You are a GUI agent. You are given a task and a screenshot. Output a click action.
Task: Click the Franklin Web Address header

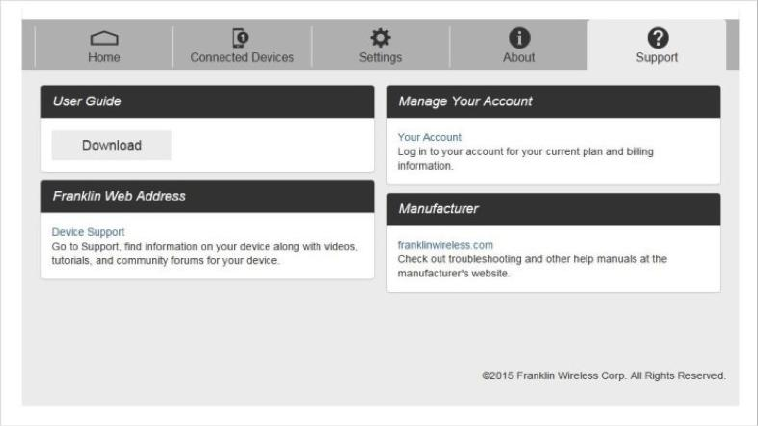coord(207,196)
